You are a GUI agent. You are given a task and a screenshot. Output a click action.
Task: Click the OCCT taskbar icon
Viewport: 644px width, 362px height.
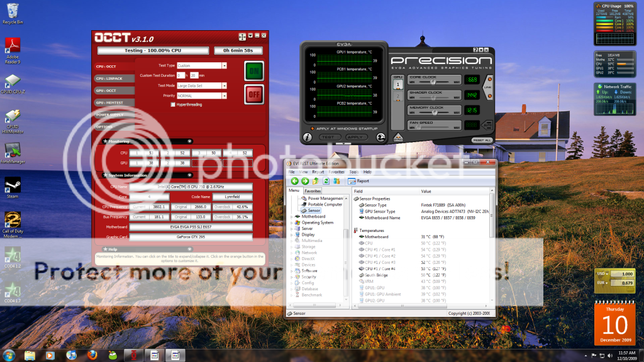[133, 356]
